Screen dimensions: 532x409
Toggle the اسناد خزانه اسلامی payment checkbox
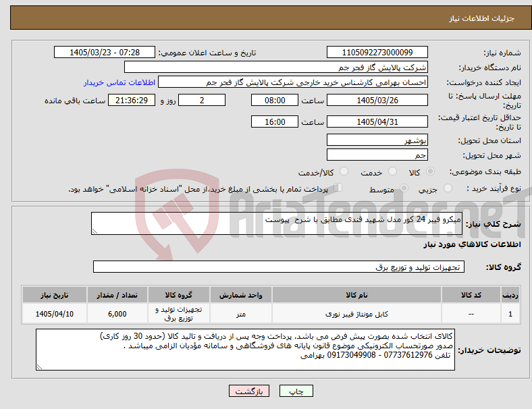pos(338,188)
